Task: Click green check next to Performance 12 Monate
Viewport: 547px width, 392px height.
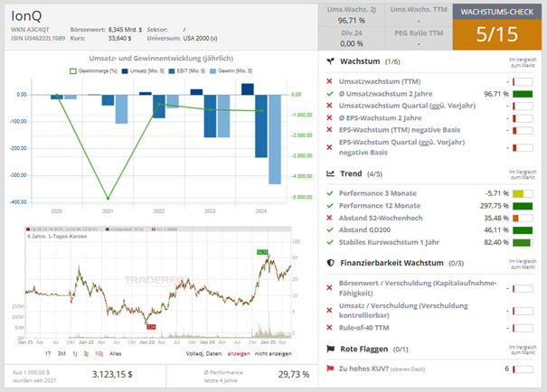Action: [330, 206]
